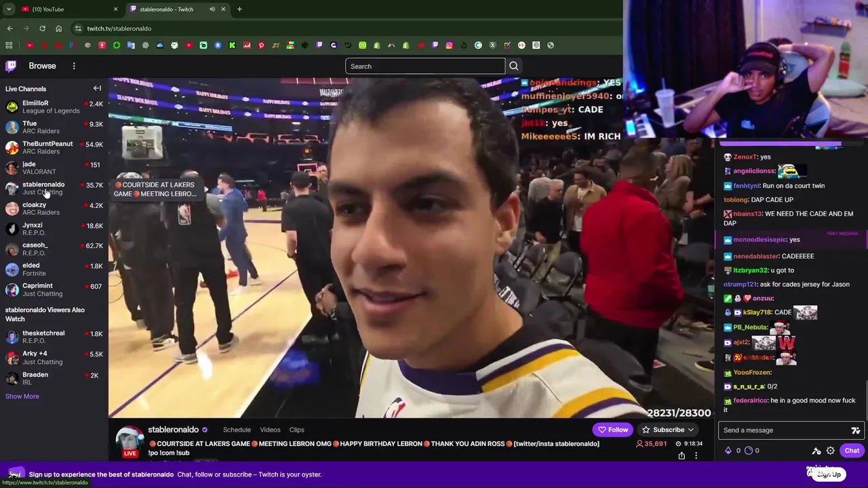Image resolution: width=868 pixels, height=488 pixels.
Task: Click stableronaldo's LIVE avatar
Action: [130, 442]
